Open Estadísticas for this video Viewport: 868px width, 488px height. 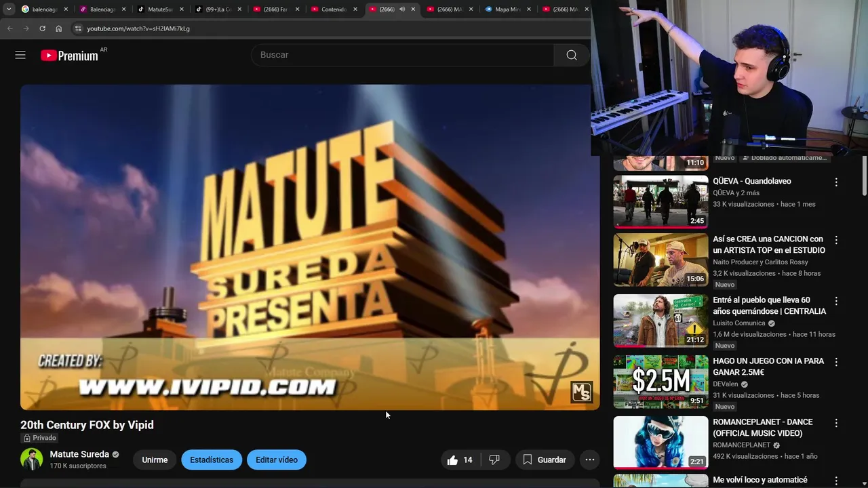[x=212, y=460]
